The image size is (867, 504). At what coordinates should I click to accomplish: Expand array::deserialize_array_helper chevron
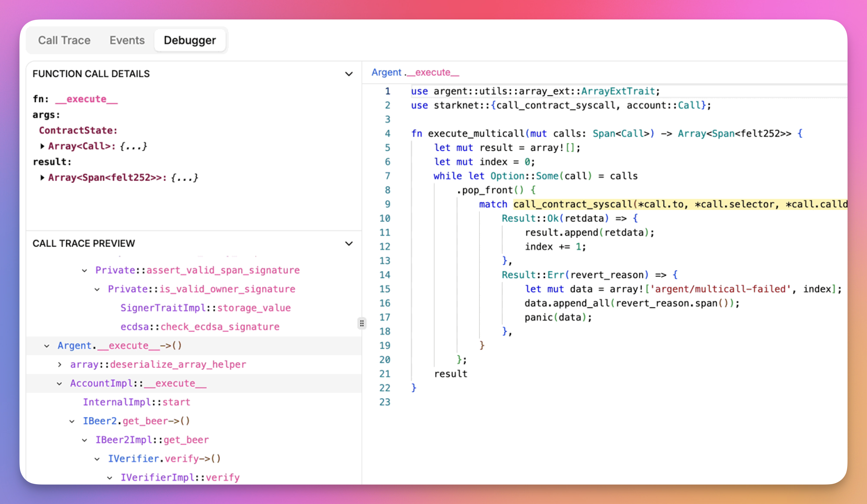tap(59, 365)
